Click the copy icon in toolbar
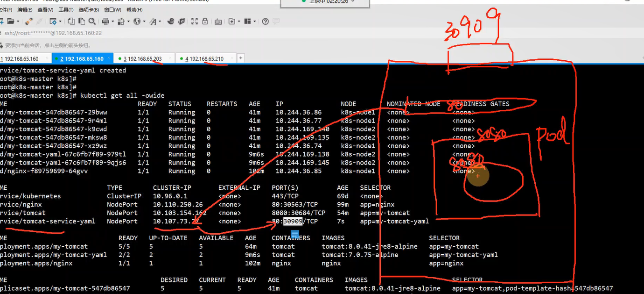This screenshot has width=644, height=294. 71,21
